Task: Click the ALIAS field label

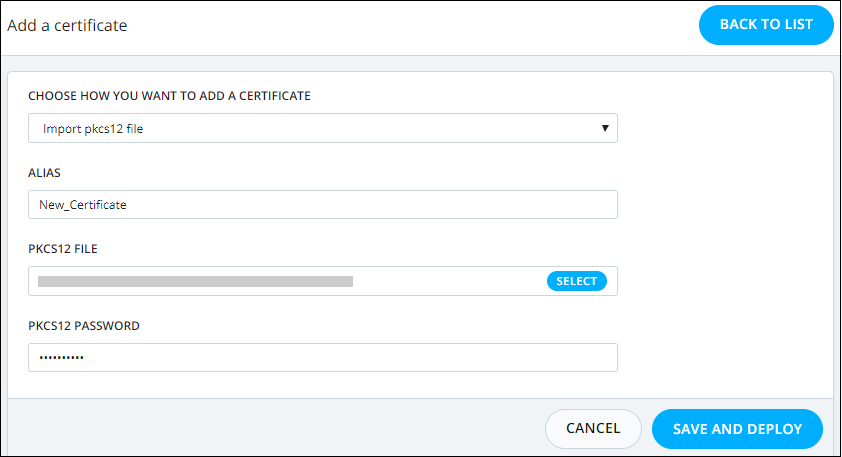Action: (x=45, y=173)
